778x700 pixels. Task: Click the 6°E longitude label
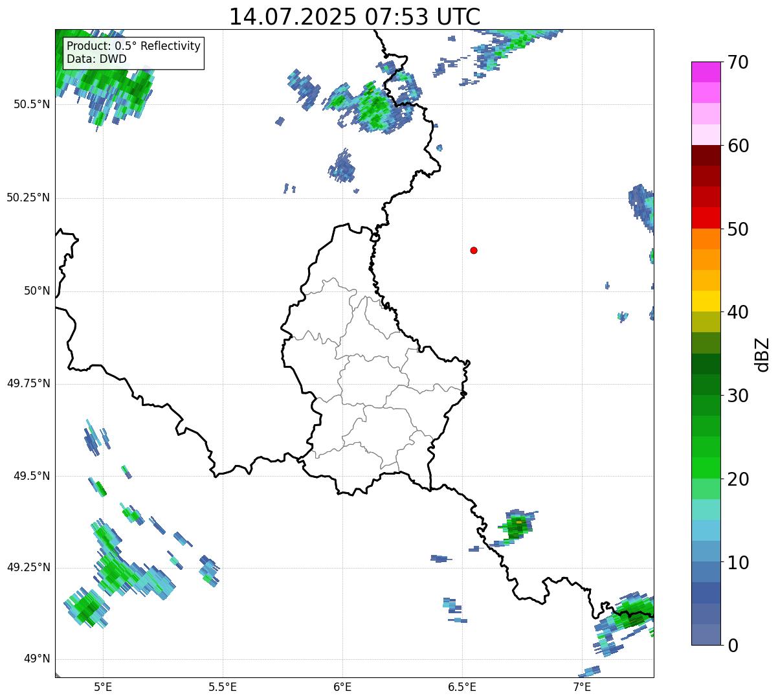tap(342, 686)
